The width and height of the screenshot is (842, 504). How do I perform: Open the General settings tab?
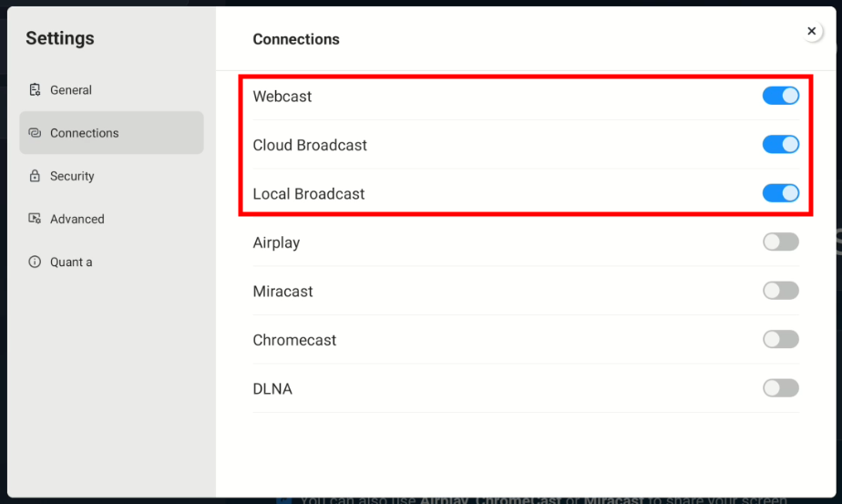click(71, 90)
